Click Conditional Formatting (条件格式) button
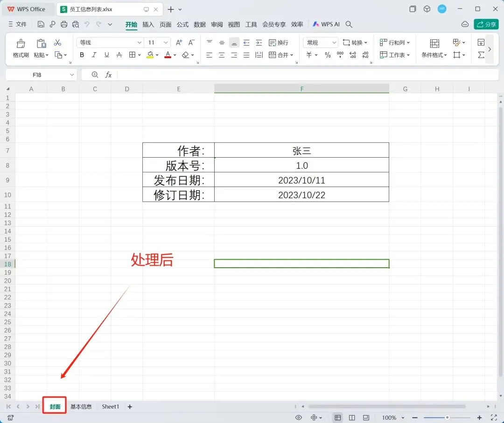Viewport: 504px width, 423px height. tap(434, 49)
